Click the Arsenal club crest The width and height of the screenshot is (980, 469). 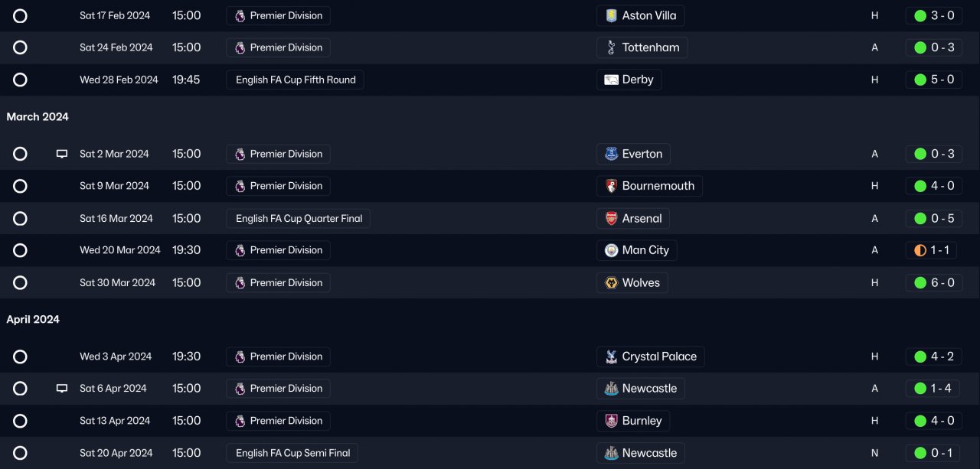(611, 218)
